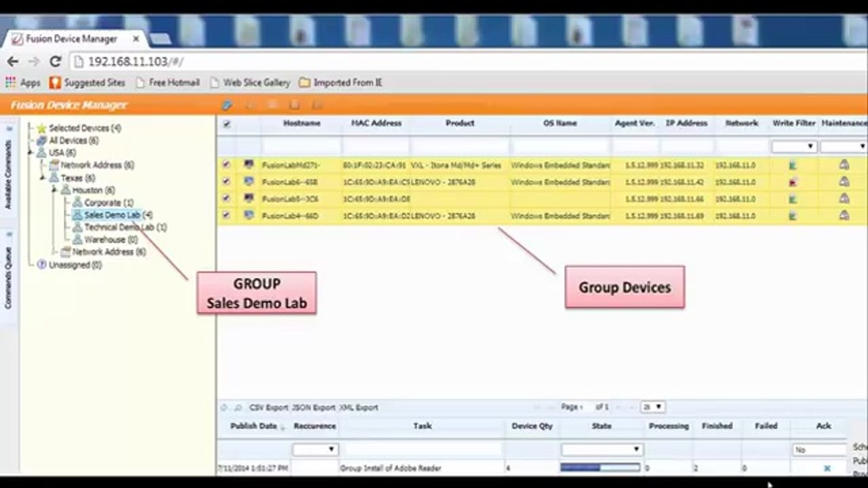This screenshot has width=868, height=488.
Task: Click the question mark icon beside Unassigned
Action: click(x=42, y=265)
